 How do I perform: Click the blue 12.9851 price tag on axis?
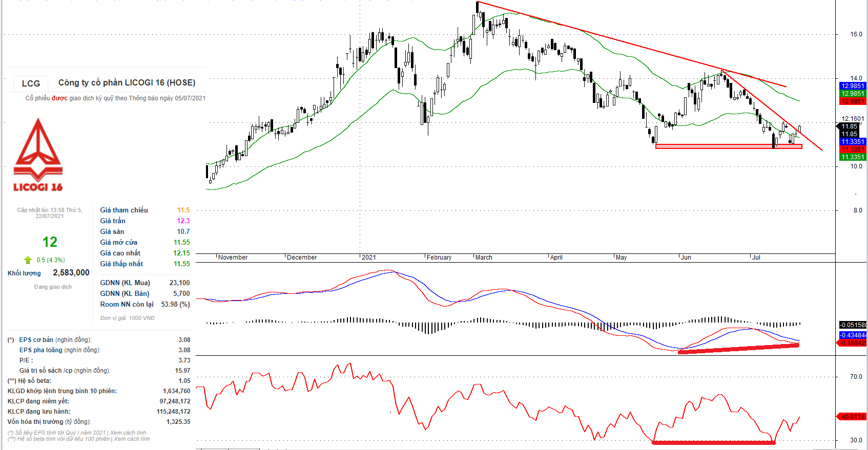[853, 86]
